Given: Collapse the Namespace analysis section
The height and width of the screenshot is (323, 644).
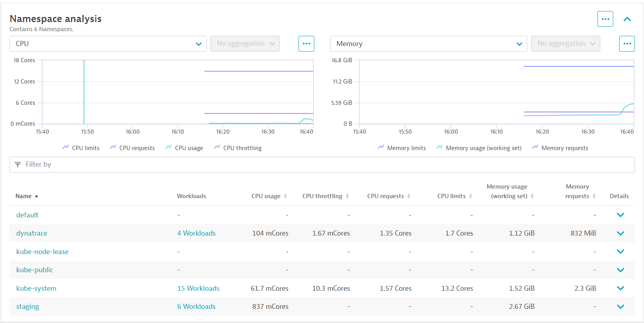Looking at the screenshot, I should [x=627, y=19].
